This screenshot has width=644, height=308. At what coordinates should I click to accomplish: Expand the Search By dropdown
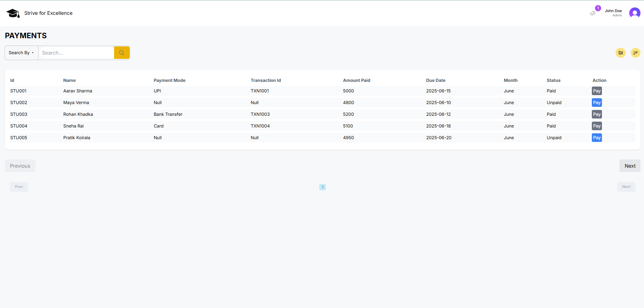[x=21, y=53]
